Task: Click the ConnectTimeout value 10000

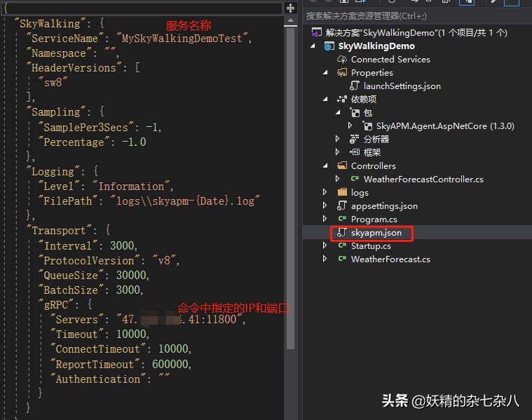Action: click(174, 349)
